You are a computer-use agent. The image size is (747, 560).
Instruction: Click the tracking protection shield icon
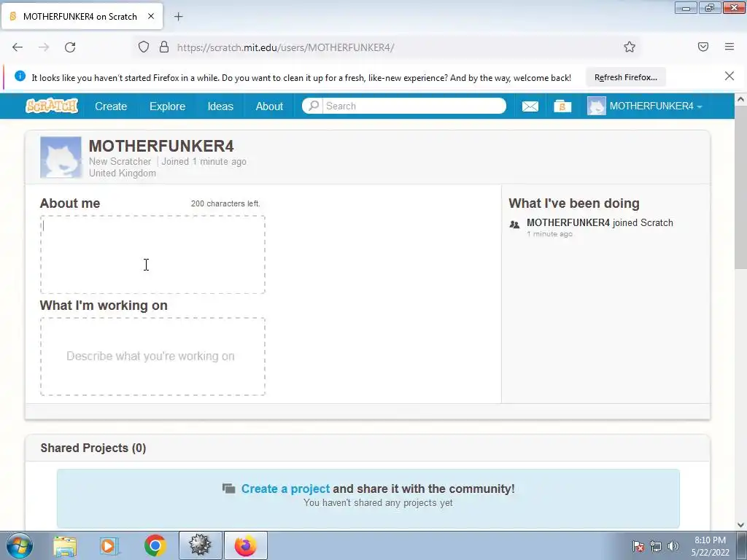point(144,47)
